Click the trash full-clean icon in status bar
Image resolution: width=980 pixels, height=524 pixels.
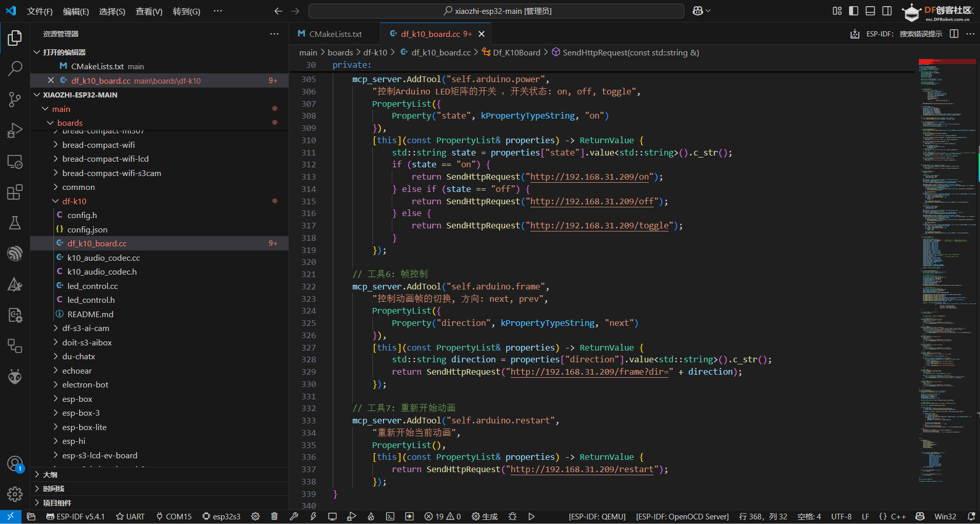[x=274, y=516]
